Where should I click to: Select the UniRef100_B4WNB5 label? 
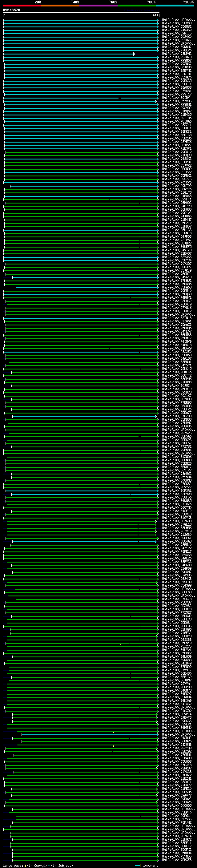pos(177,501)
